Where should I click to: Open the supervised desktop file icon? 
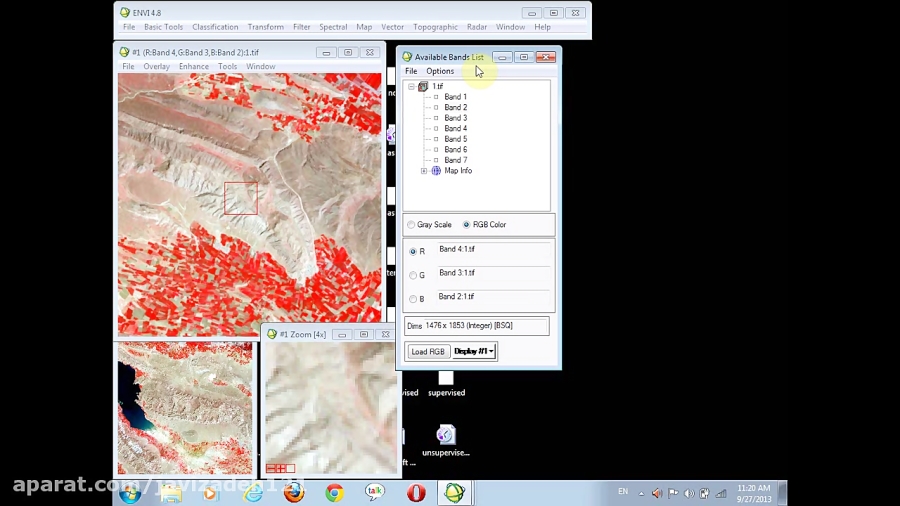coord(446,378)
